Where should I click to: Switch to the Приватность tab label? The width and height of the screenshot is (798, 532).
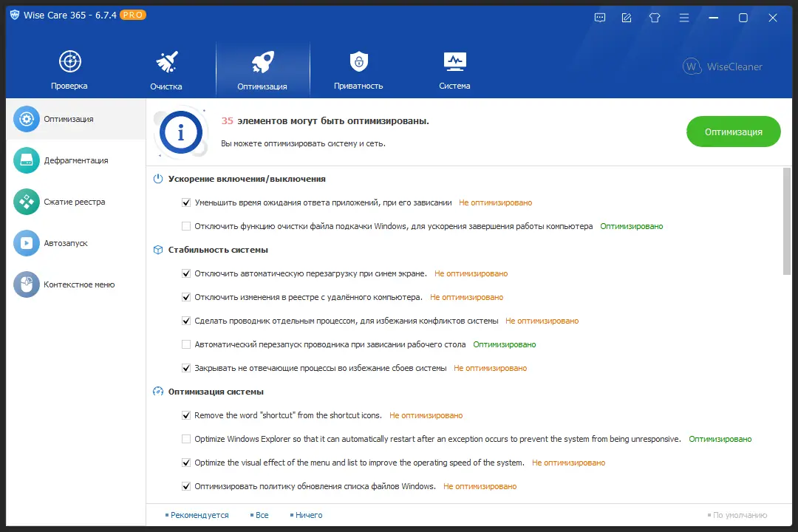coord(358,86)
